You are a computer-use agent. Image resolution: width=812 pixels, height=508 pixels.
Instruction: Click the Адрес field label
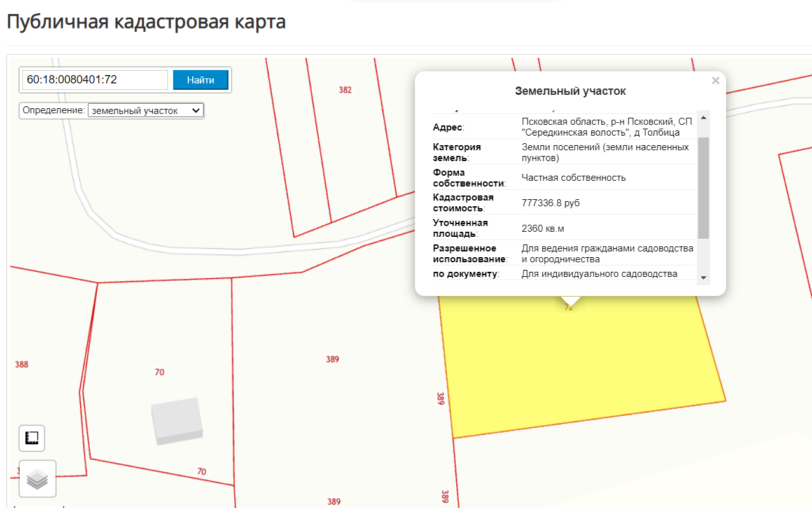449,127
